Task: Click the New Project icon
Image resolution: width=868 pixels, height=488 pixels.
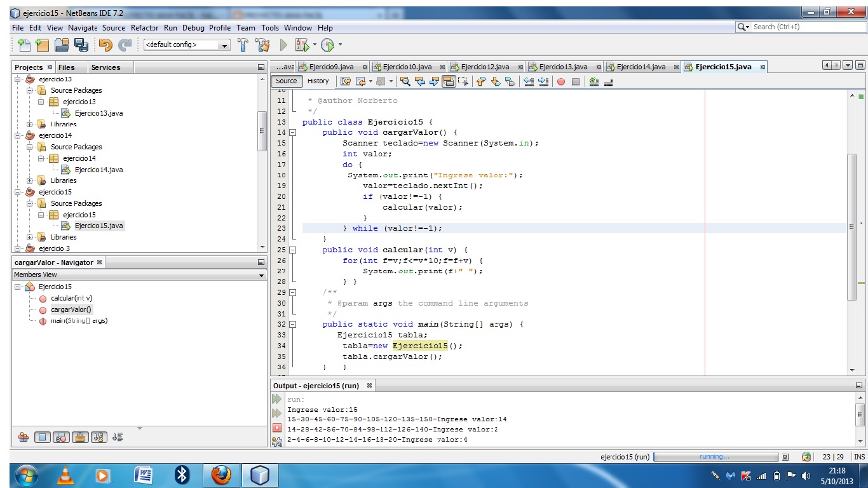Action: point(42,44)
